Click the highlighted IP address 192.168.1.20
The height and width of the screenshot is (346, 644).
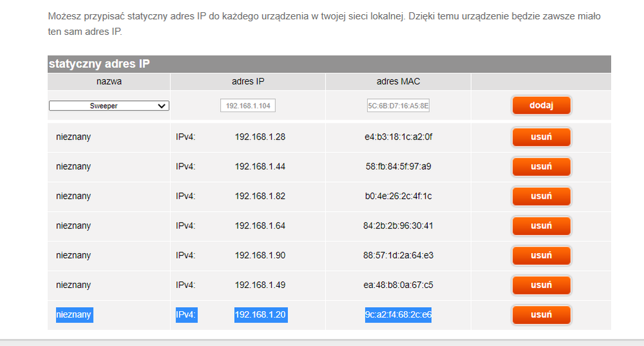coord(260,315)
